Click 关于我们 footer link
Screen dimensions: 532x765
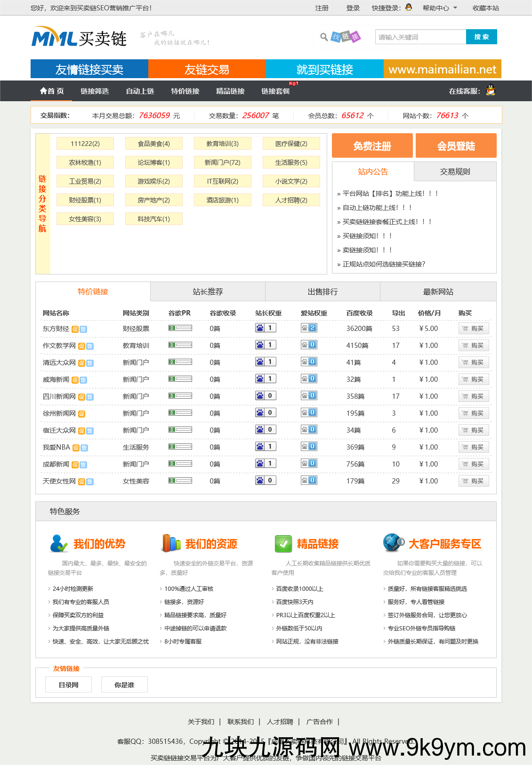point(201,722)
